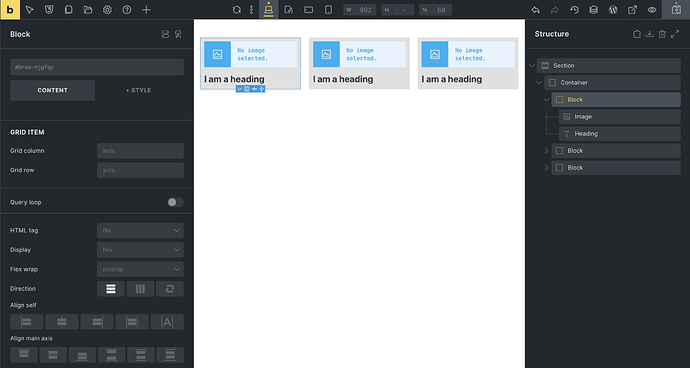This screenshot has height=368, width=690.
Task: Open the Display dropdown
Action: pyautogui.click(x=140, y=250)
